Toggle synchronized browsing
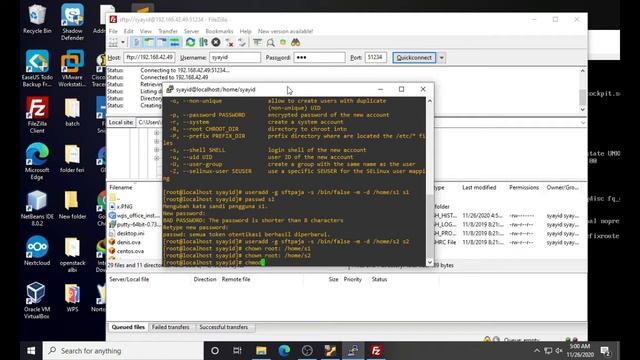This screenshot has width=640, height=360. point(282,42)
